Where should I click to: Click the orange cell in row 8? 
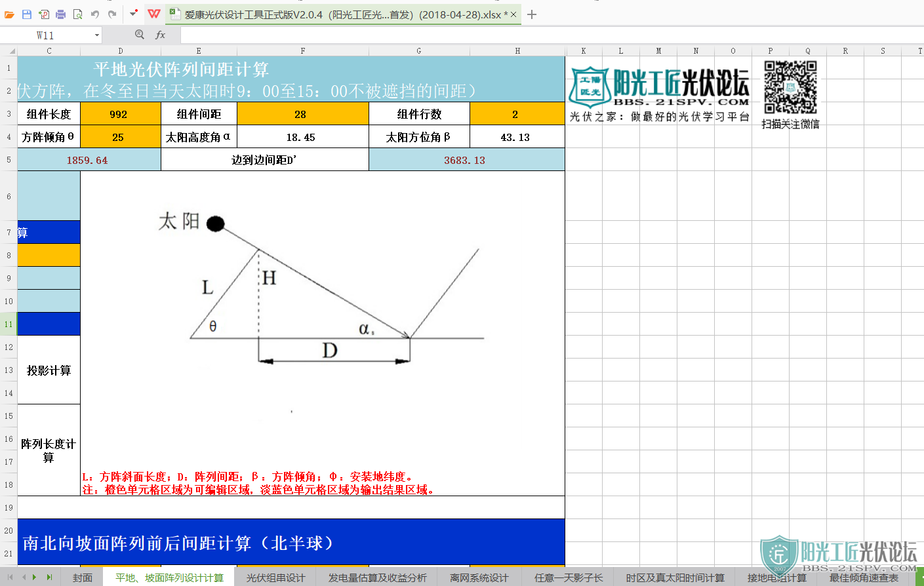49,255
